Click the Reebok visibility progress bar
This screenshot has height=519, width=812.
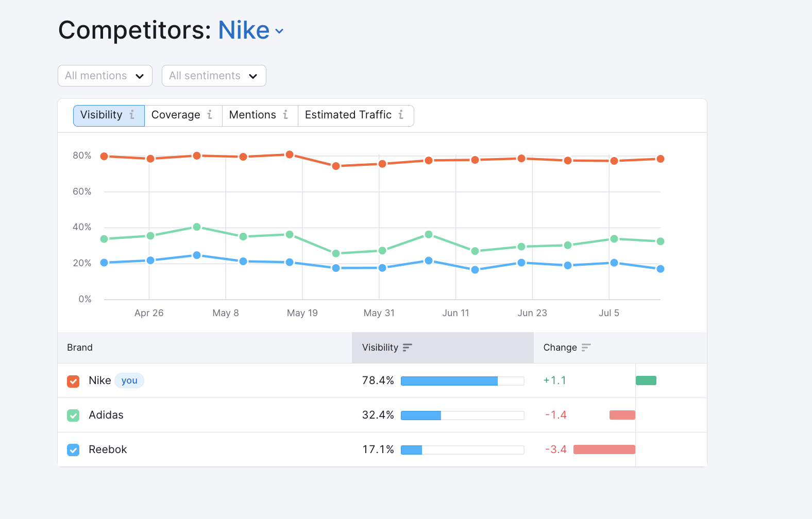(462, 450)
